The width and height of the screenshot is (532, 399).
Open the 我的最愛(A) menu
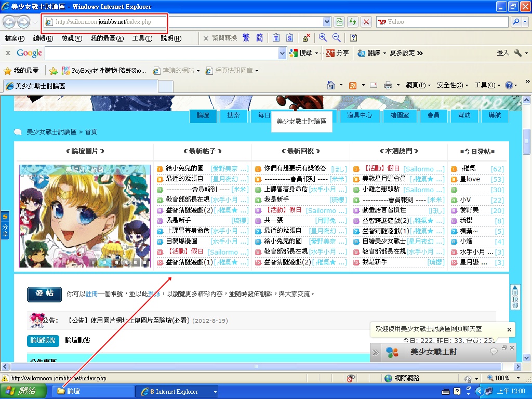[x=107, y=38]
